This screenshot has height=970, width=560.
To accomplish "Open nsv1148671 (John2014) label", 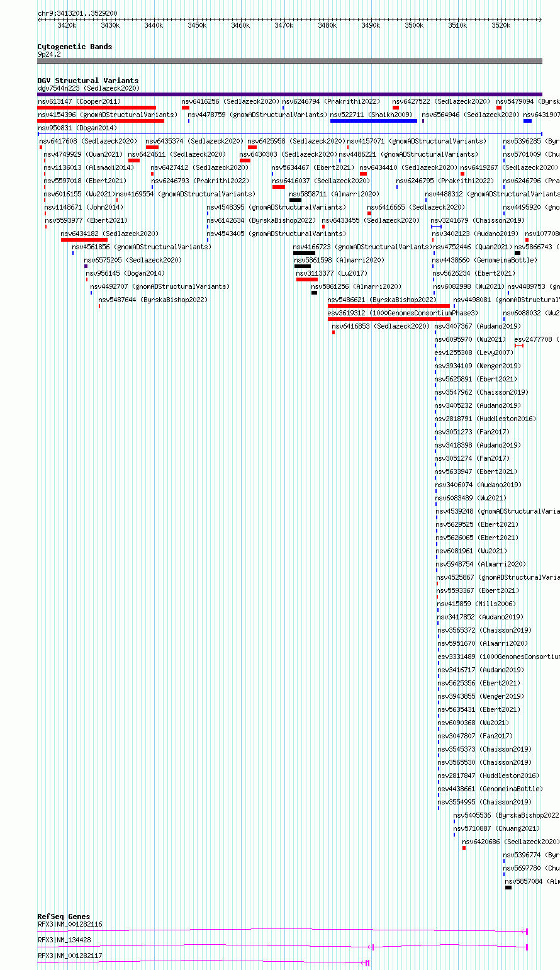I will point(84,207).
